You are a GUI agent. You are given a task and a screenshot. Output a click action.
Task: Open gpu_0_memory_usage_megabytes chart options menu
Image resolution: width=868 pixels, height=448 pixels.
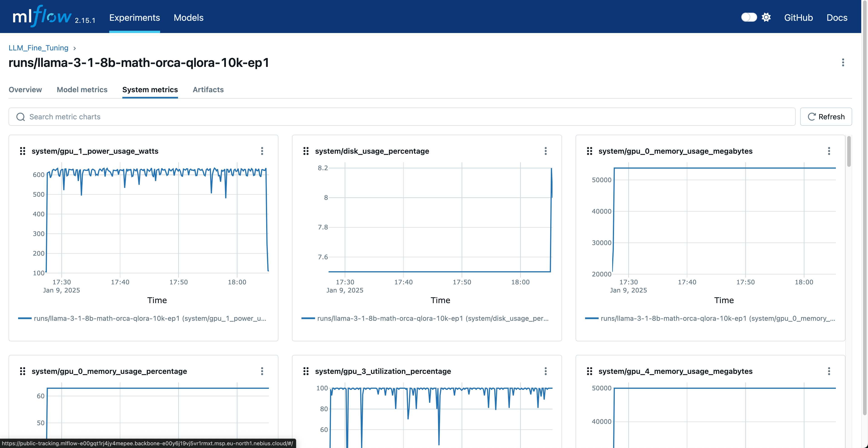tap(829, 151)
